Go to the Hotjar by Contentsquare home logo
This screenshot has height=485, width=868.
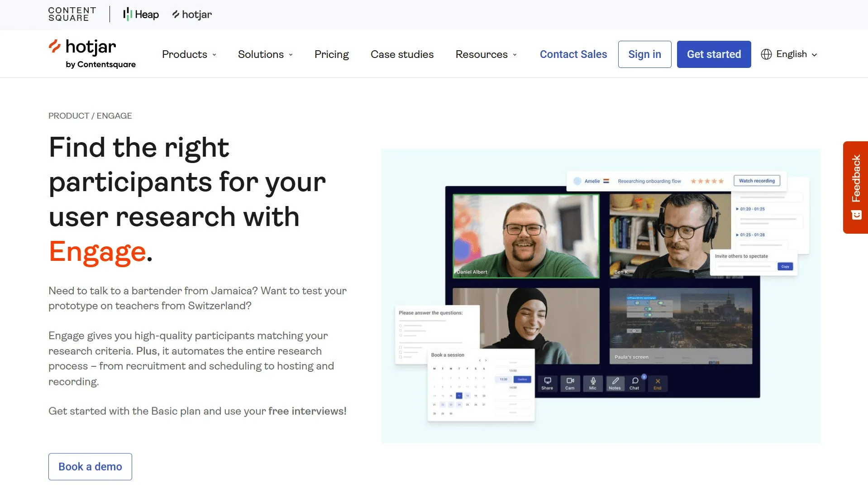pyautogui.click(x=92, y=54)
